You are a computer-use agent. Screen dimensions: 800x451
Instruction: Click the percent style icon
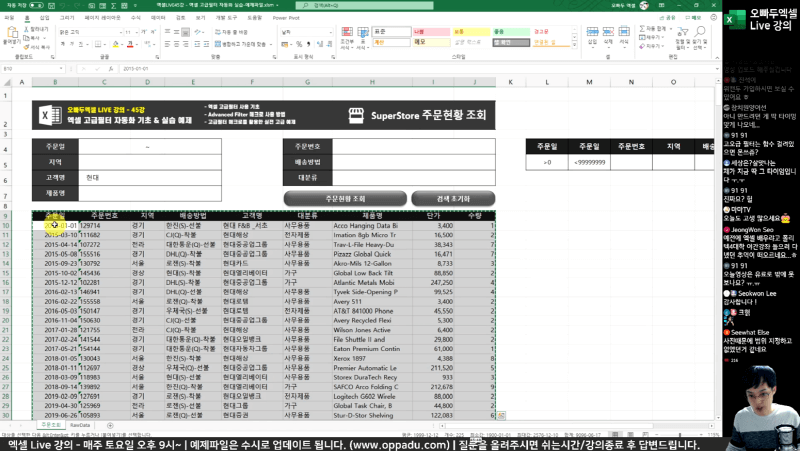coord(297,44)
